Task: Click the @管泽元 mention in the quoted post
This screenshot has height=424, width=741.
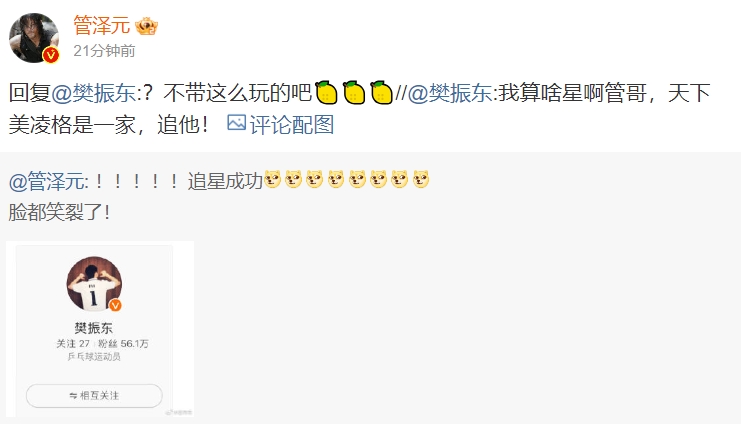Action: point(46,181)
